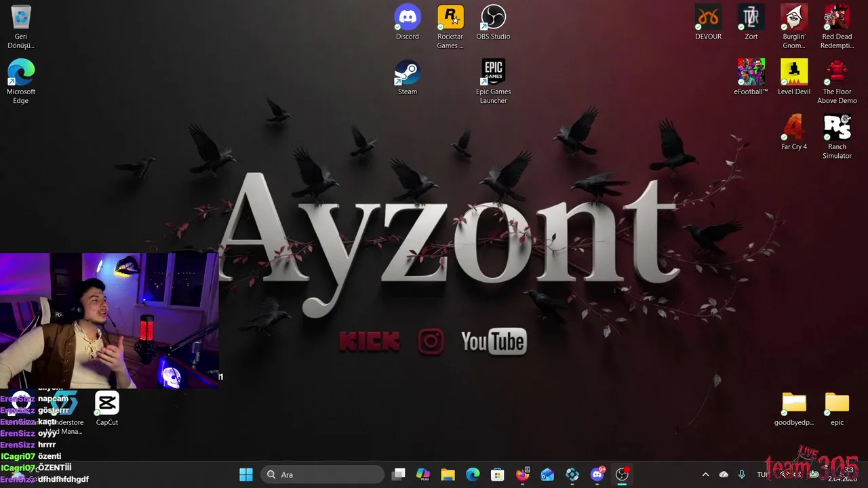
Task: Switch to Discord in the taskbar
Action: point(597,474)
